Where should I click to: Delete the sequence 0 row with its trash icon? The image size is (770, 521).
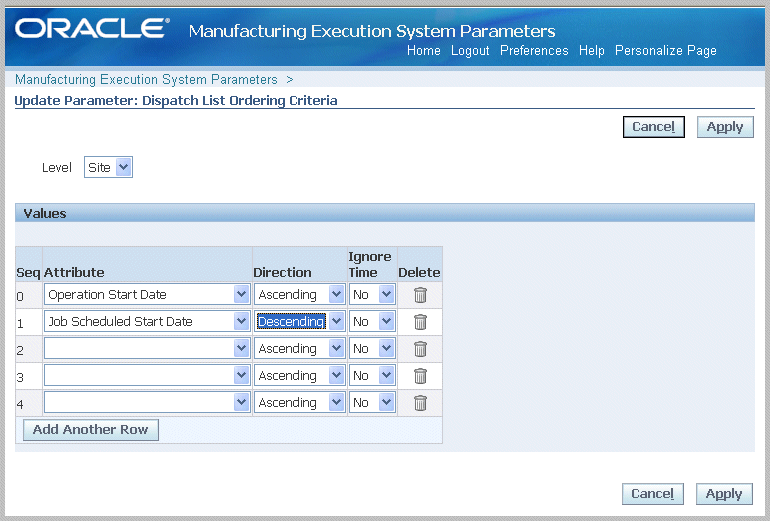coord(420,295)
